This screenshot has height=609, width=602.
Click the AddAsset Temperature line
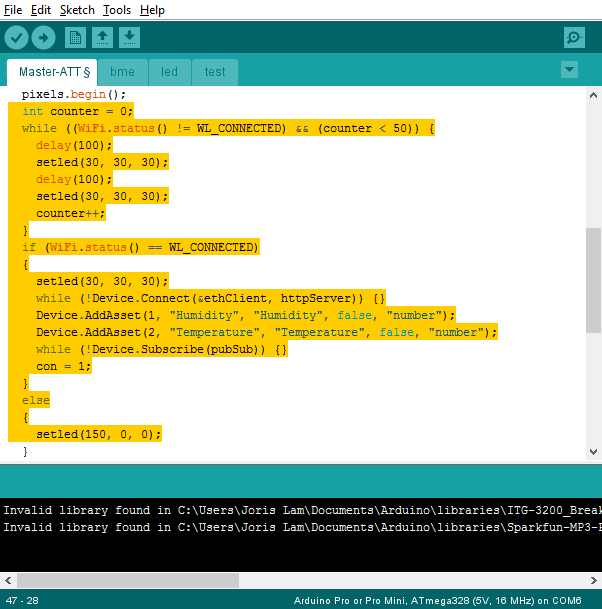tap(266, 333)
